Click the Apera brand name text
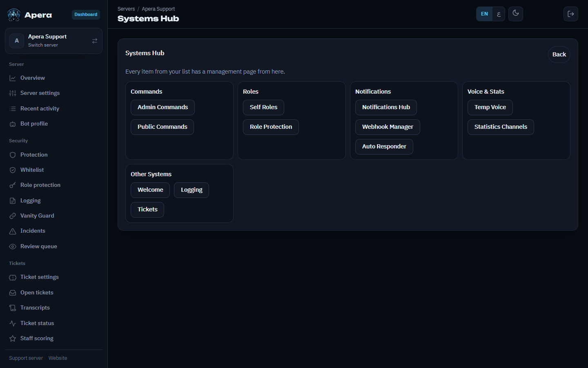This screenshot has width=588, height=368. [38, 15]
